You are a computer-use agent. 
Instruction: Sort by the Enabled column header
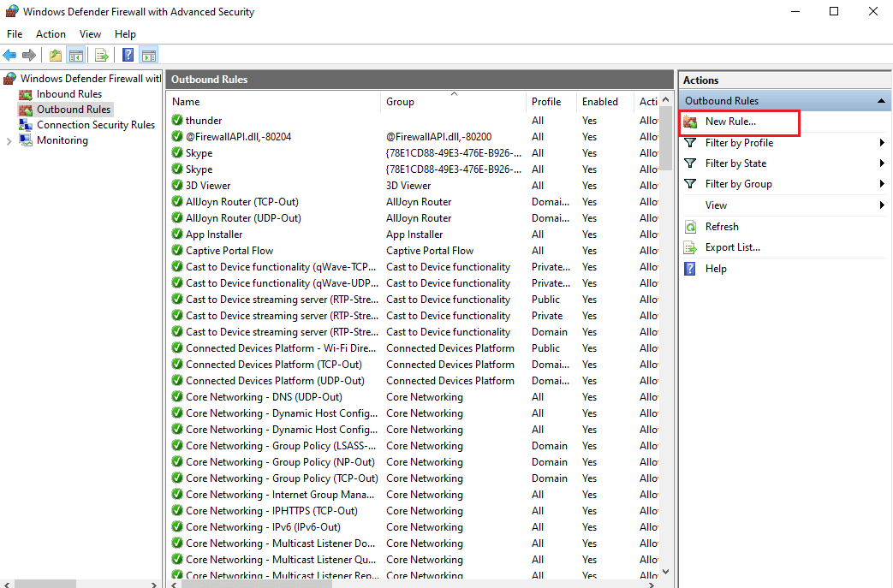point(604,101)
